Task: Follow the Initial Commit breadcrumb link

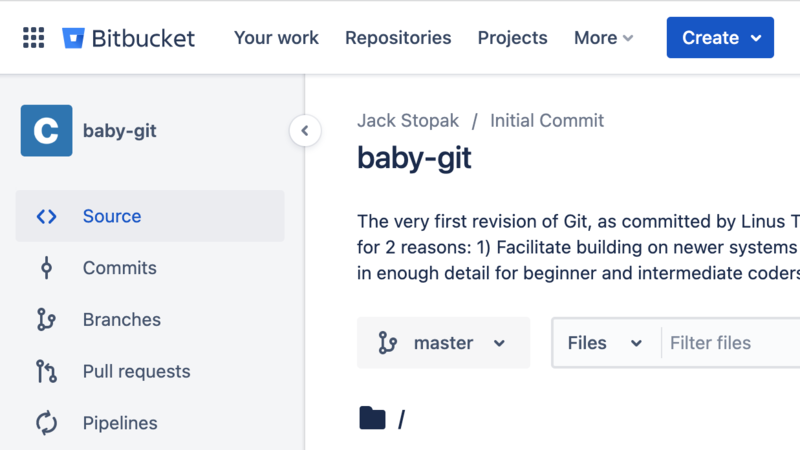Action: [547, 121]
